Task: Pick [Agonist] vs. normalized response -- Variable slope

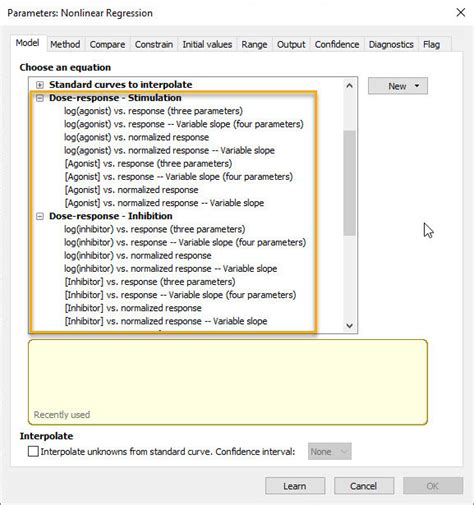Action: click(x=164, y=203)
